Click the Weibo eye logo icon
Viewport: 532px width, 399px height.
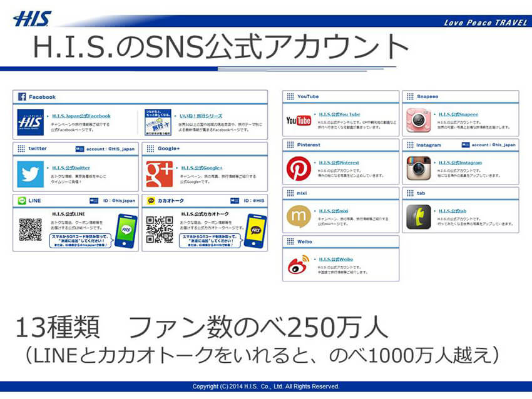[x=299, y=265]
